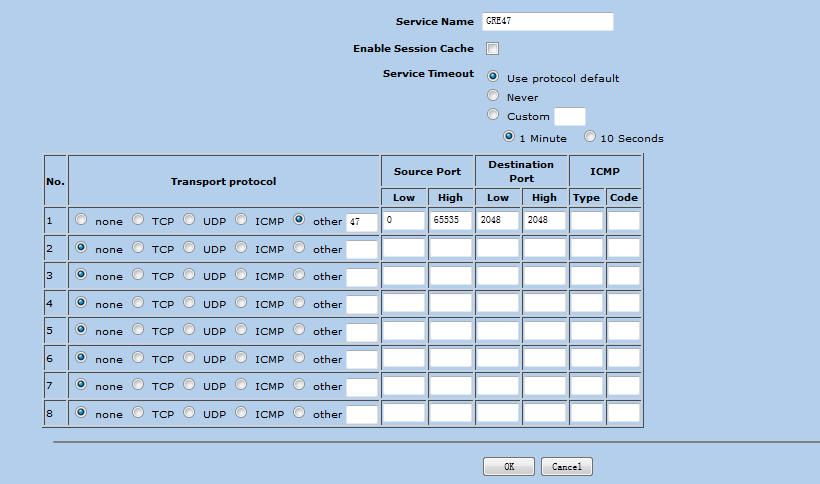The image size is (820, 484).
Task: Select ICMP protocol in row 5
Action: 241,329
